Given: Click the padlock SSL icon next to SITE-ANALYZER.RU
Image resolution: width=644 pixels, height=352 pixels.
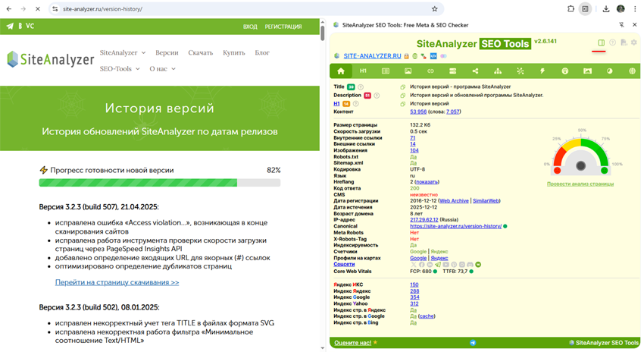Looking at the screenshot, I should (406, 56).
